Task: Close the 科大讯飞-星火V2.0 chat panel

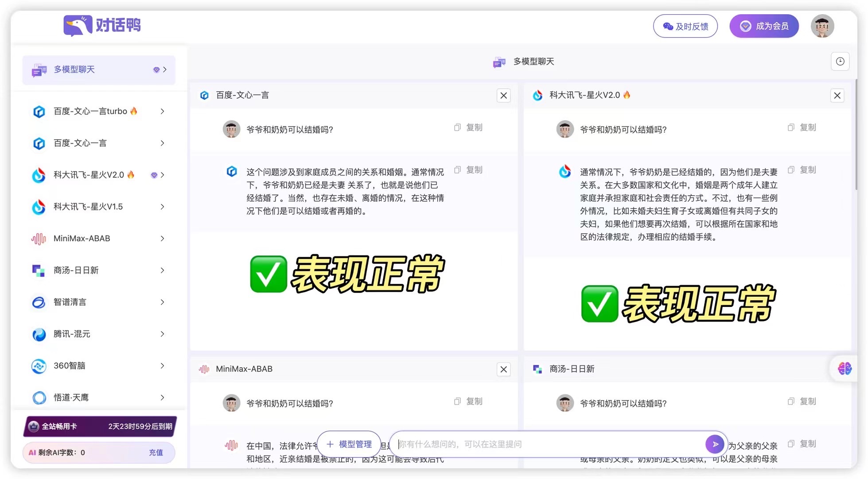Action: click(x=837, y=95)
